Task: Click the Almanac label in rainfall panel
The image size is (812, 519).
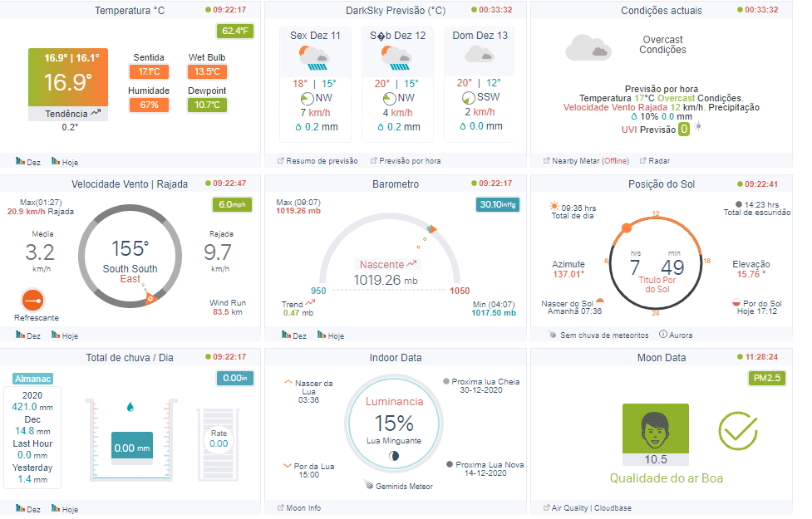Action: pyautogui.click(x=32, y=379)
